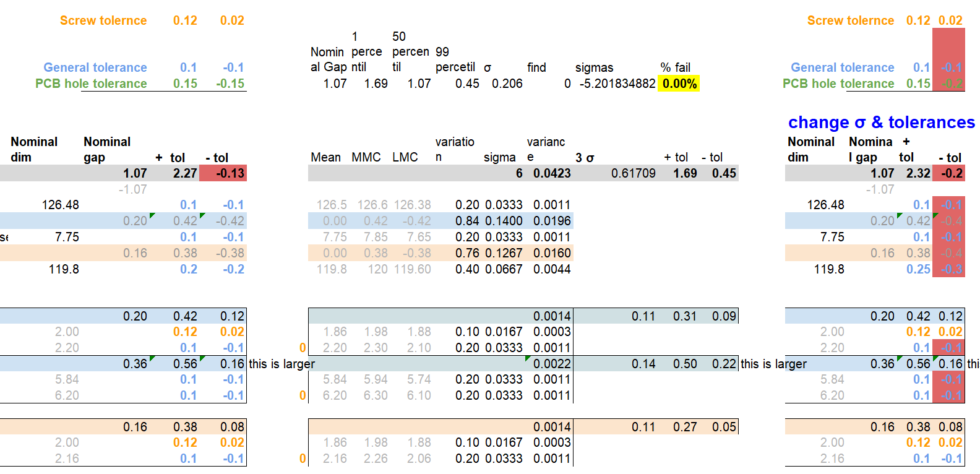Screen dimensions: 980x474
Task: Select the variance cell showing 0.0022
Action: pos(552,364)
